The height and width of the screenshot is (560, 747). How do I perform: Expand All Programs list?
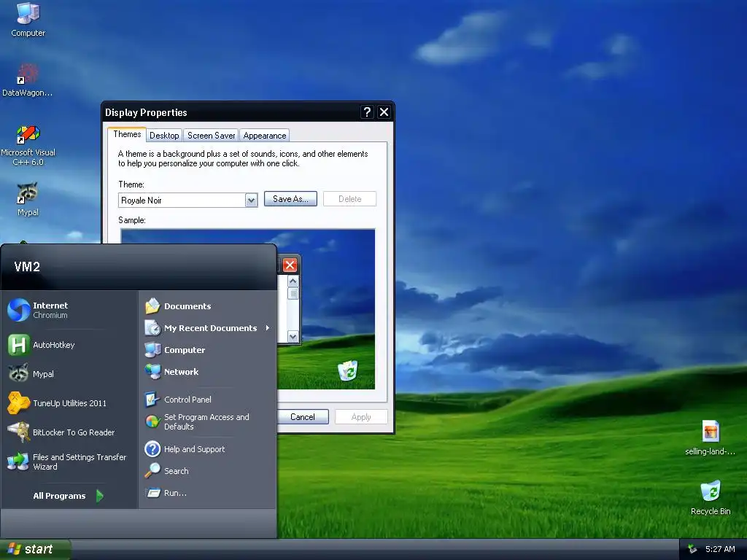pyautogui.click(x=68, y=496)
